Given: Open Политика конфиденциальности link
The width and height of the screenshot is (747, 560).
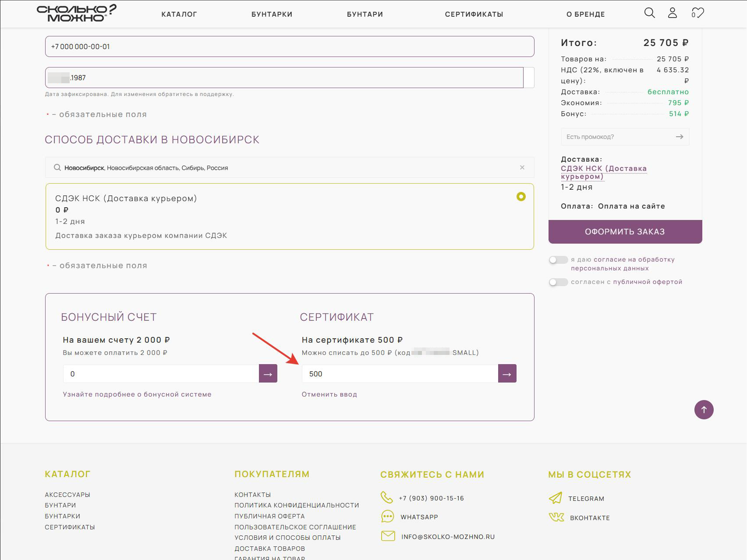Looking at the screenshot, I should click(297, 505).
